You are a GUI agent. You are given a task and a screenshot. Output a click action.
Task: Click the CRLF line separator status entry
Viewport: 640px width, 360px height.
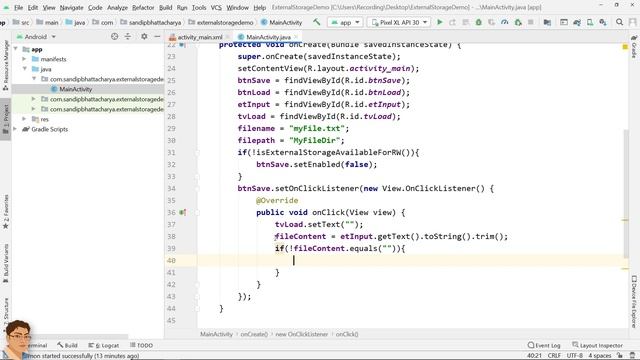coord(554,356)
